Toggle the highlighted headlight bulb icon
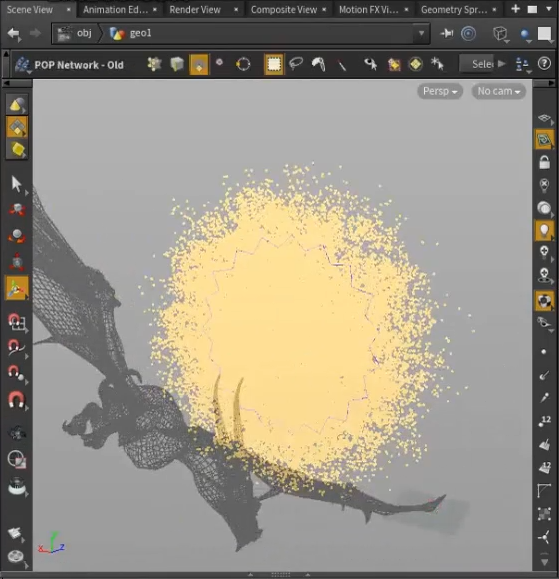 pyautogui.click(x=544, y=230)
